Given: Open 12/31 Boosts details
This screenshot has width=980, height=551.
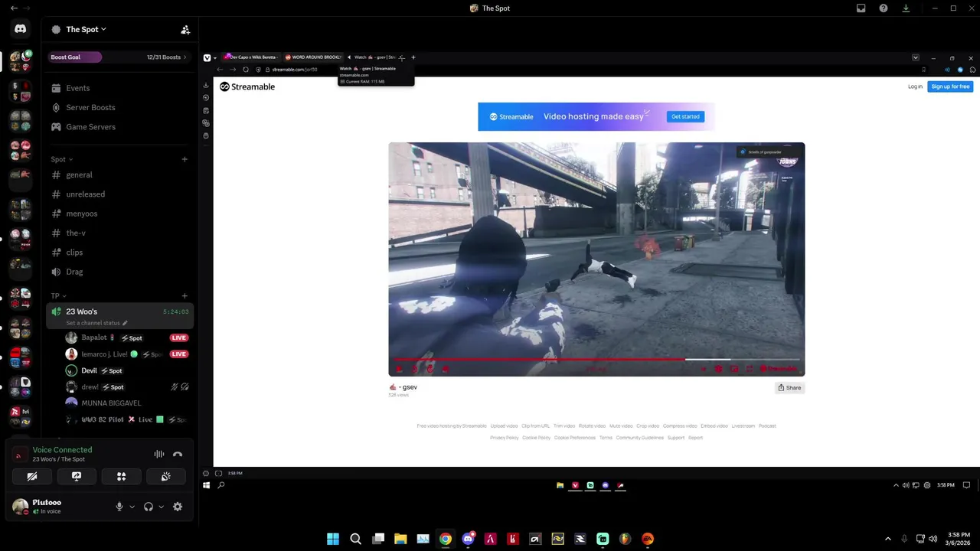Looking at the screenshot, I should tap(167, 57).
